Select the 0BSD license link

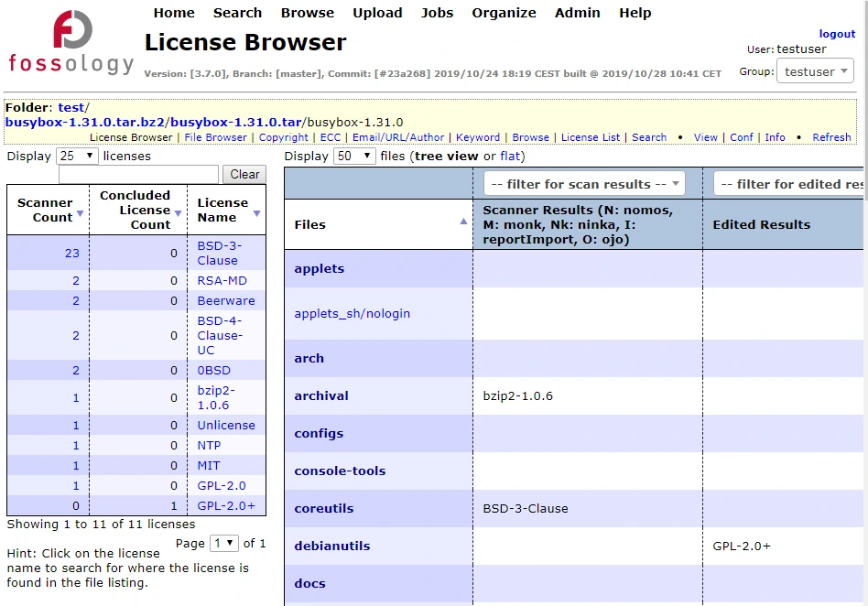(213, 370)
